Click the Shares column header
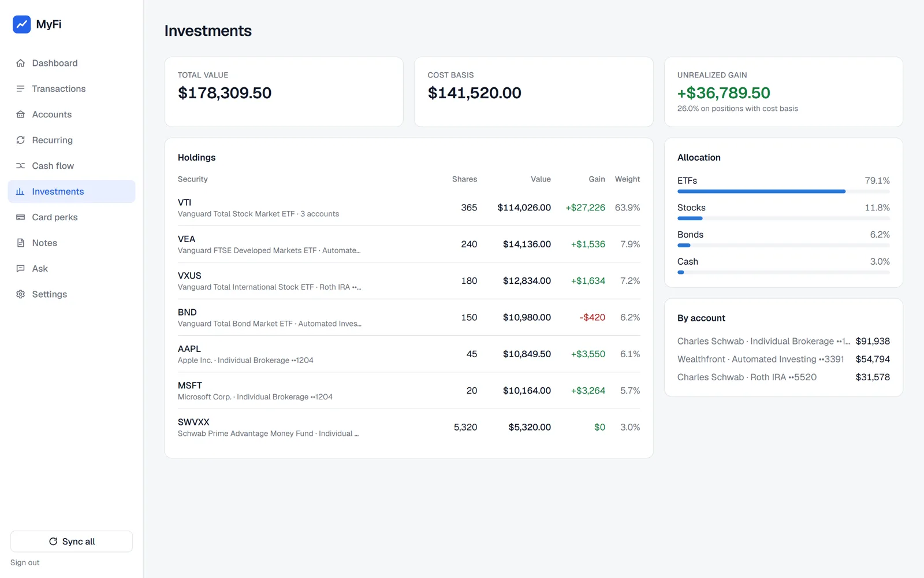924x578 pixels. pos(464,179)
